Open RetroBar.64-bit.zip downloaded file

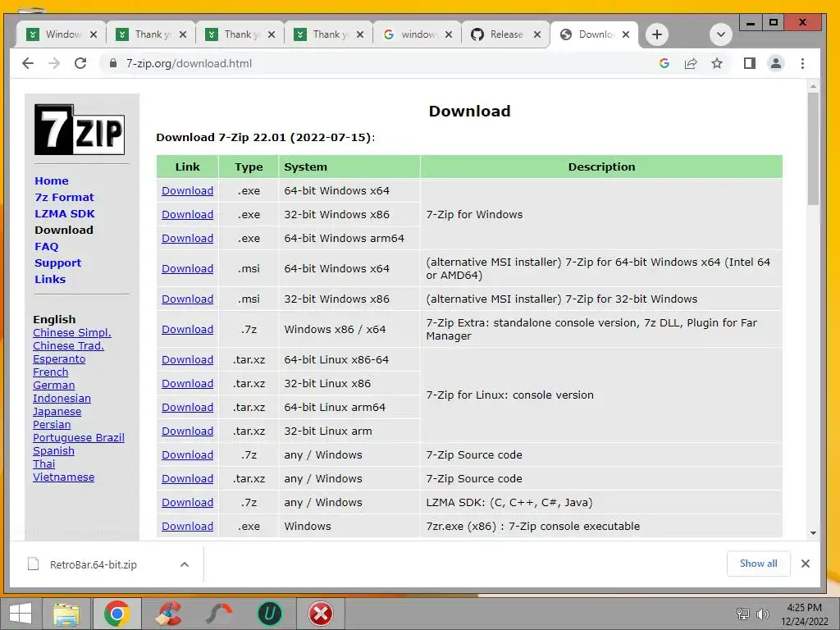click(94, 564)
